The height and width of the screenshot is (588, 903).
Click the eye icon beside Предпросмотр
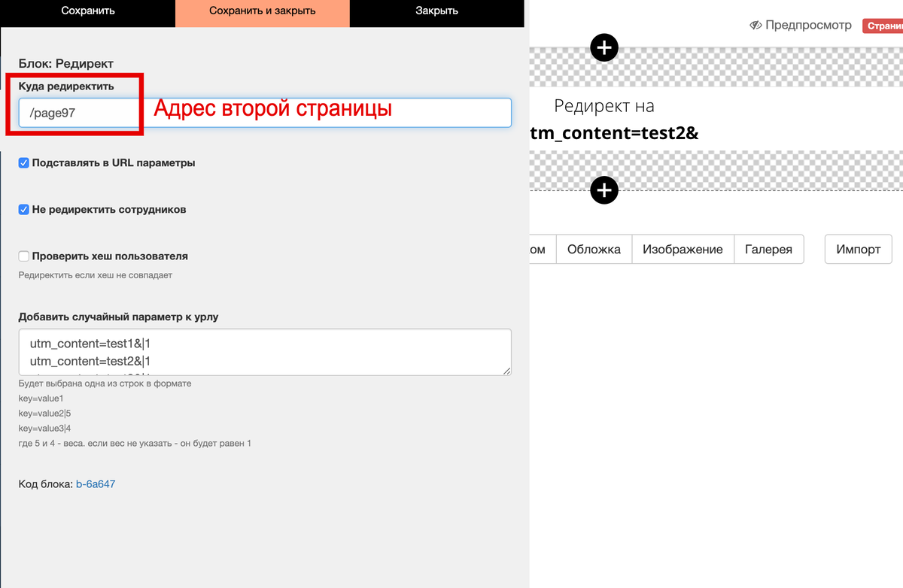tap(756, 26)
